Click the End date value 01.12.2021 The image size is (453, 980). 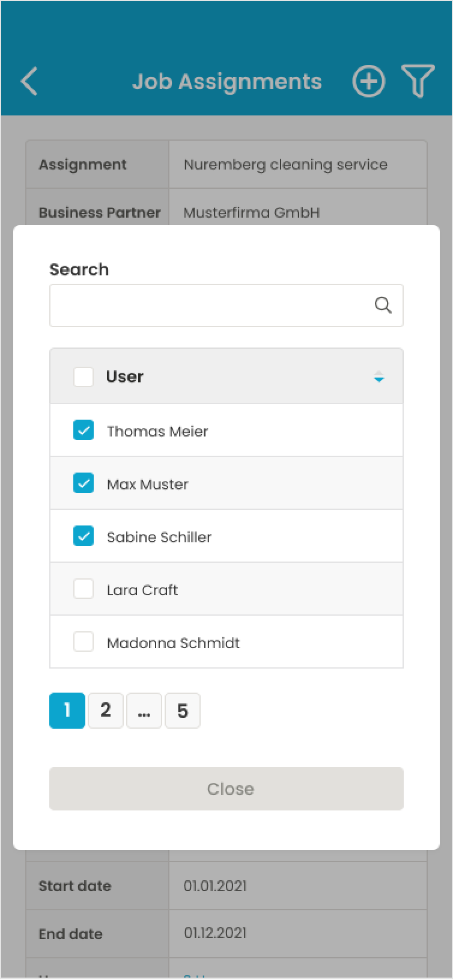click(215, 933)
